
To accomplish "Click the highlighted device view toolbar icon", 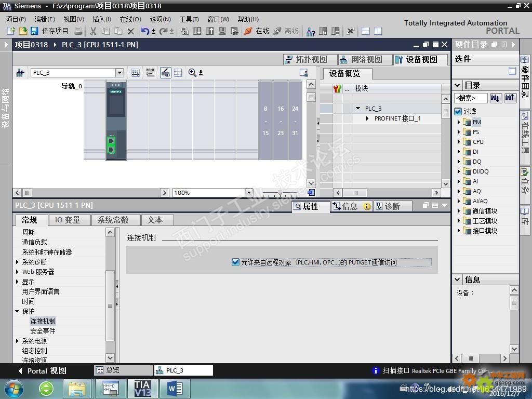I will click(x=165, y=73).
